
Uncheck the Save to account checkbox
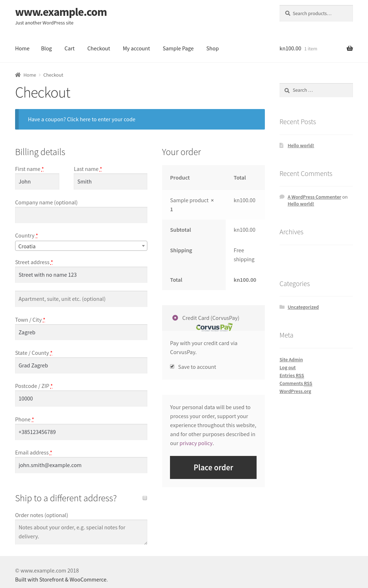click(x=172, y=367)
